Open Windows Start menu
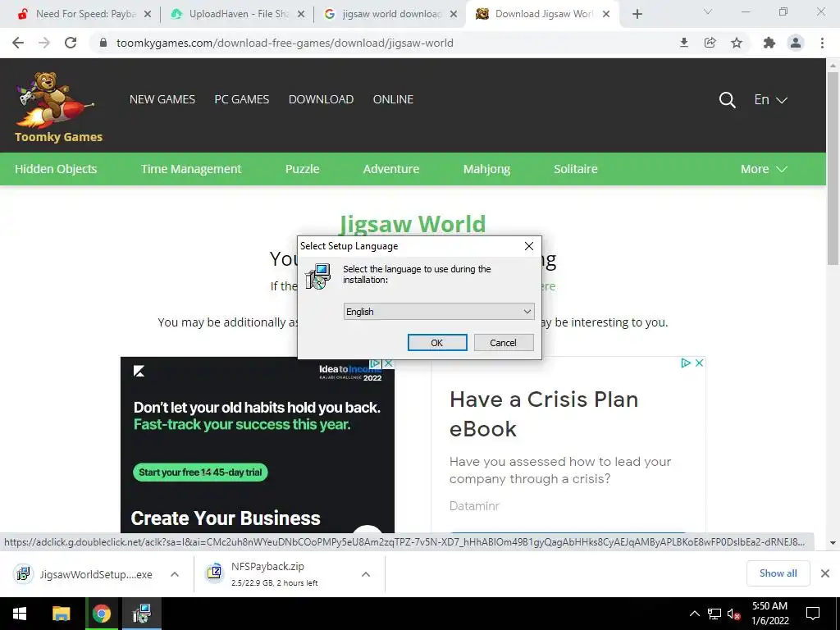This screenshot has width=840, height=630. pos(20,614)
